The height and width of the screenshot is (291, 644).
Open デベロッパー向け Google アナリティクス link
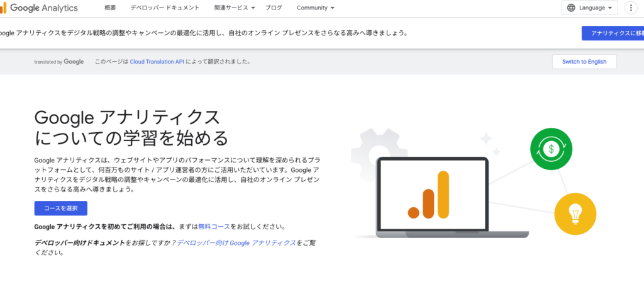[236, 243]
